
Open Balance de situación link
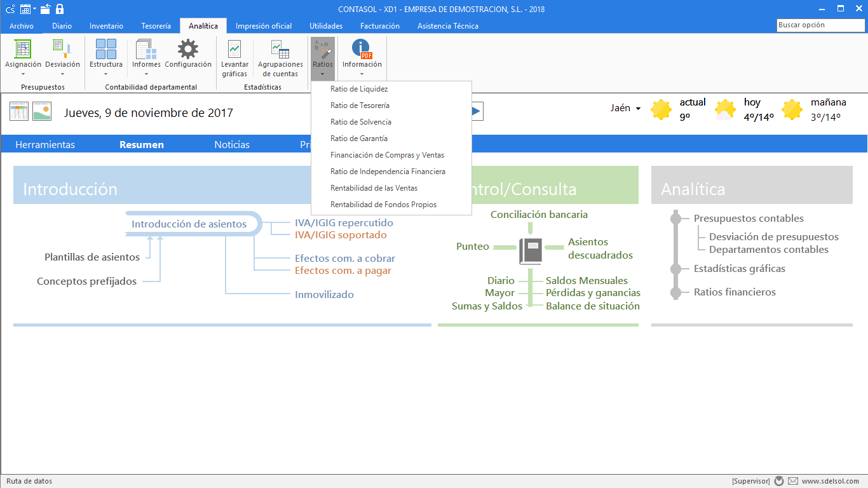(x=593, y=306)
